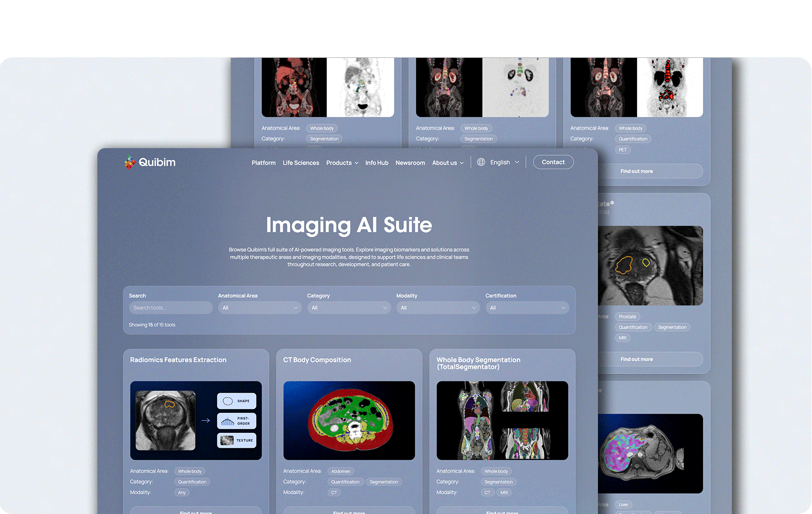Click 'Showing 15 of 15 tools' text

pyautogui.click(x=152, y=325)
